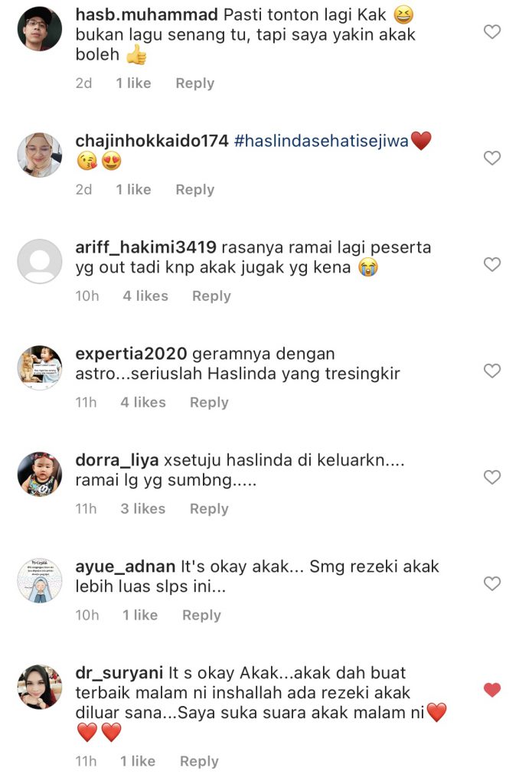This screenshot has width=532, height=784.
Task: Open hasb.muhammad's profile picture
Action: tap(40, 28)
